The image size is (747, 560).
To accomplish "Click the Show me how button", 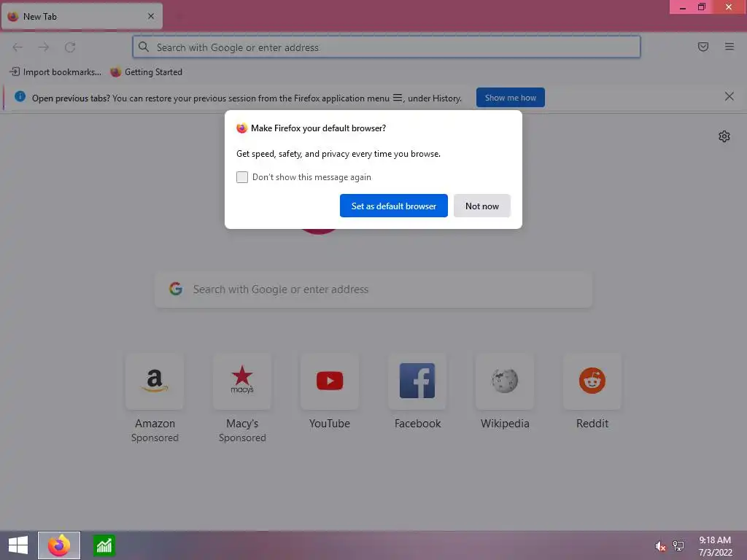I will click(510, 98).
